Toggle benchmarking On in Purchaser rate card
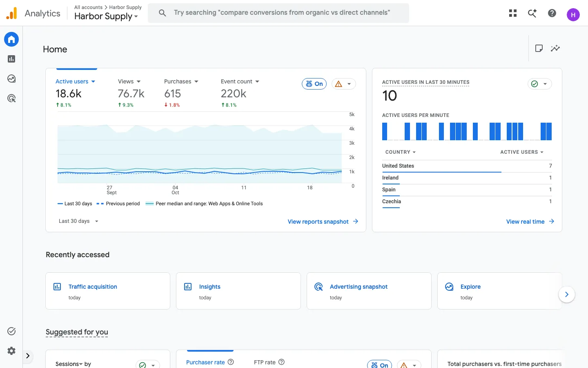Image resolution: width=588 pixels, height=368 pixels. (x=379, y=365)
